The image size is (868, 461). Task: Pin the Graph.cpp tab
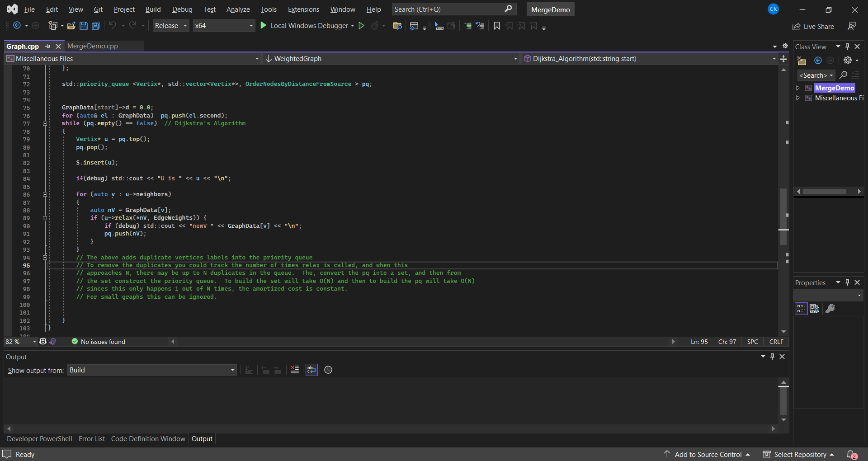coord(48,46)
